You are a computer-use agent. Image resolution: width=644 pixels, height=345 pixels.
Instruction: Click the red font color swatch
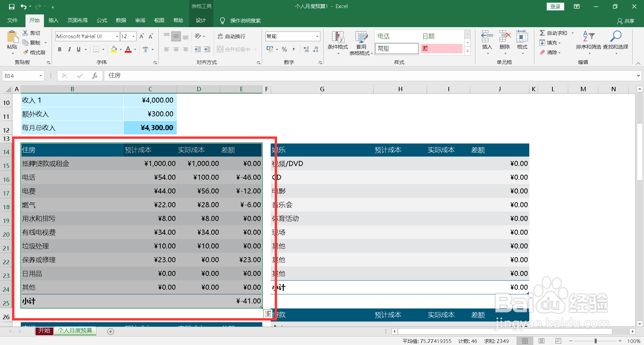click(x=128, y=49)
